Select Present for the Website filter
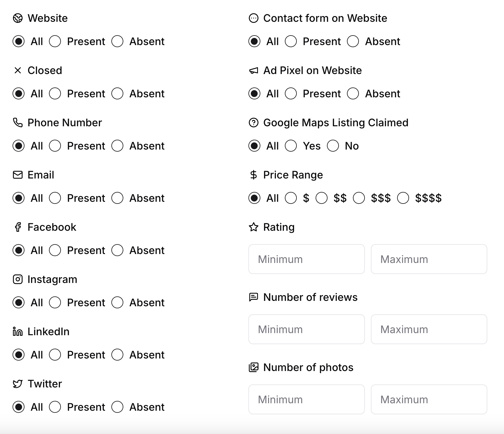504x434 pixels. (55, 41)
